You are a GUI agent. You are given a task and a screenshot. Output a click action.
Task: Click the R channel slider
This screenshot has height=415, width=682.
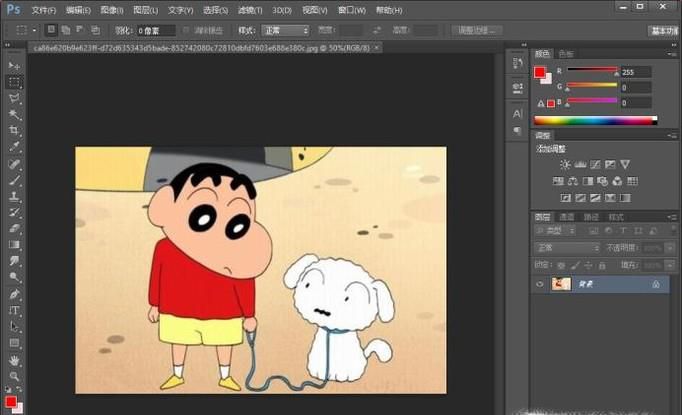(x=592, y=70)
